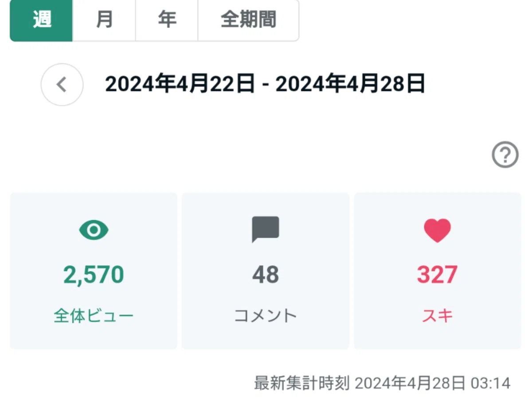Click the green eye views icon

tap(94, 230)
